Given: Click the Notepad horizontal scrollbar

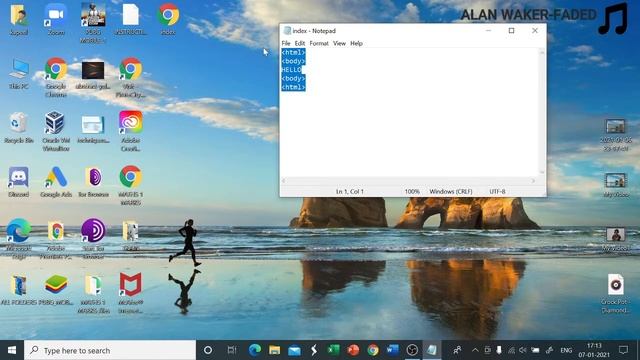Looking at the screenshot, I should point(409,181).
